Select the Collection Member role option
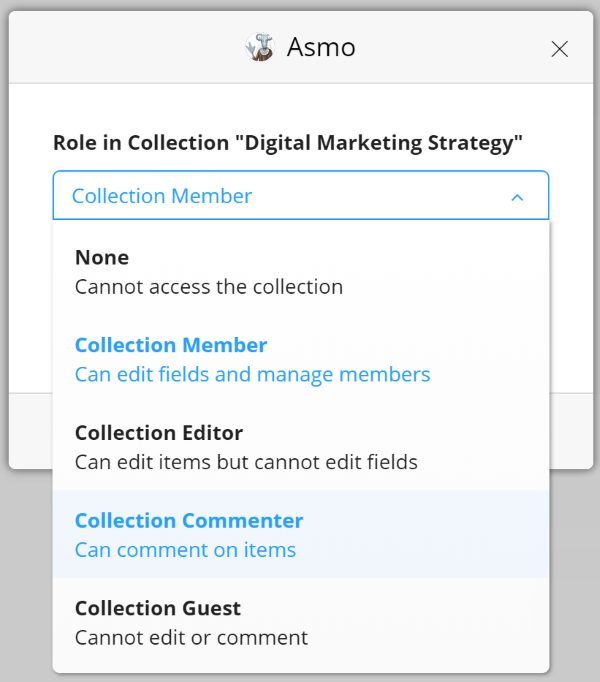This screenshot has width=600, height=682. click(301, 359)
